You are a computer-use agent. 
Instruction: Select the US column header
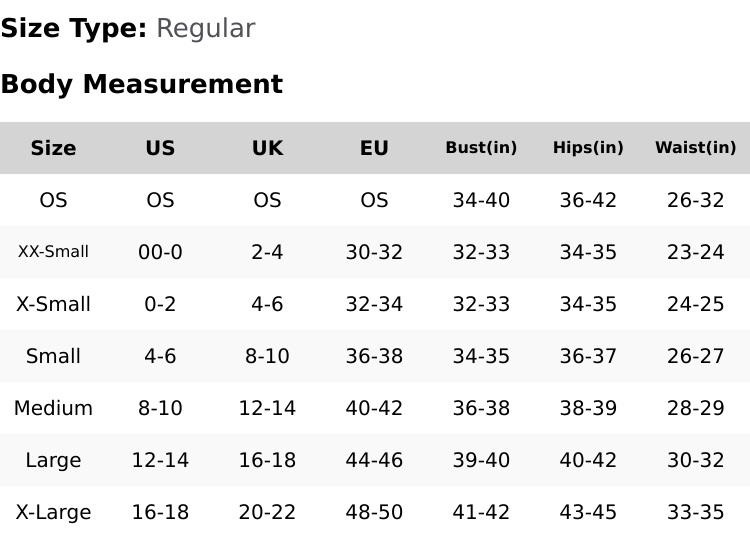click(x=160, y=148)
